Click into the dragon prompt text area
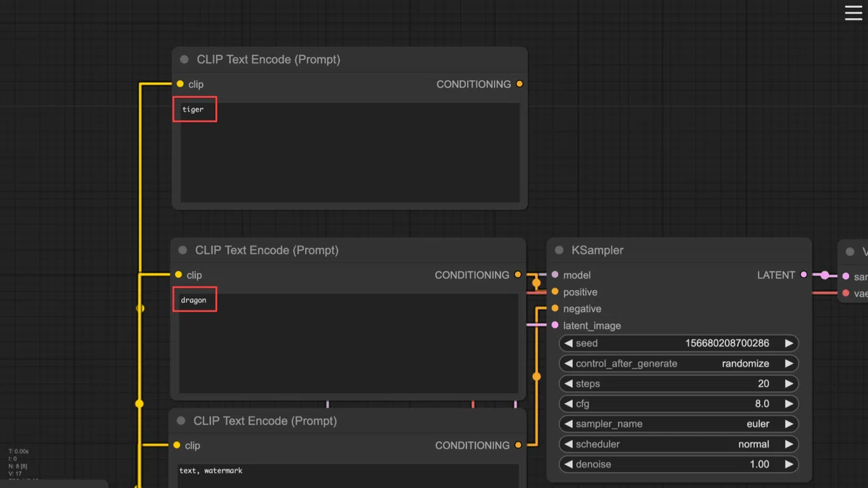 click(349, 343)
